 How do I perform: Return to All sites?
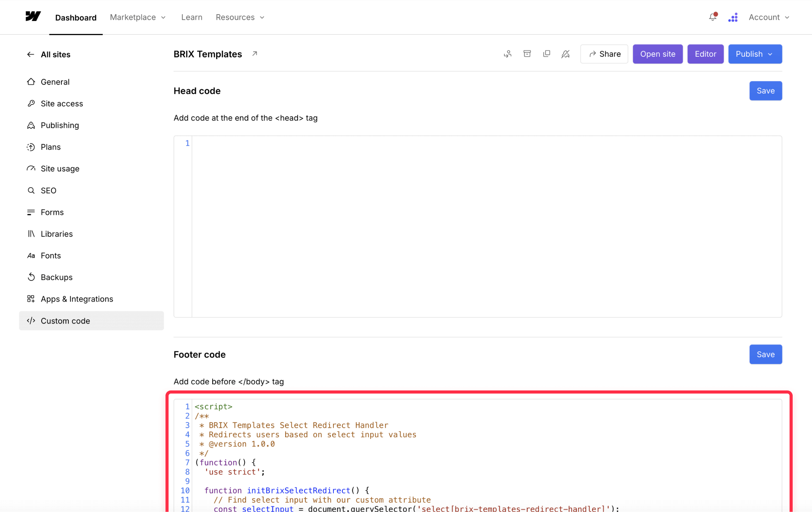pyautogui.click(x=55, y=55)
